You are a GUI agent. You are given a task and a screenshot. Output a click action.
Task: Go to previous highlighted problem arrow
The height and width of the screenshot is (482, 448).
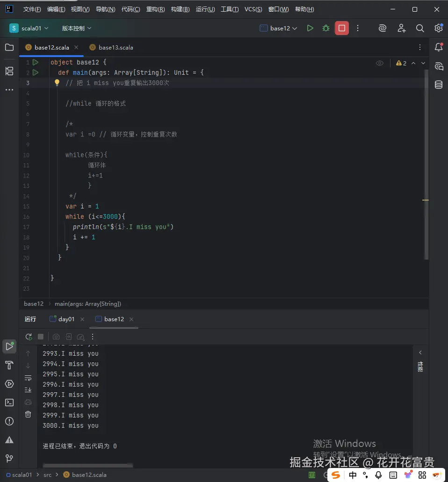413,63
